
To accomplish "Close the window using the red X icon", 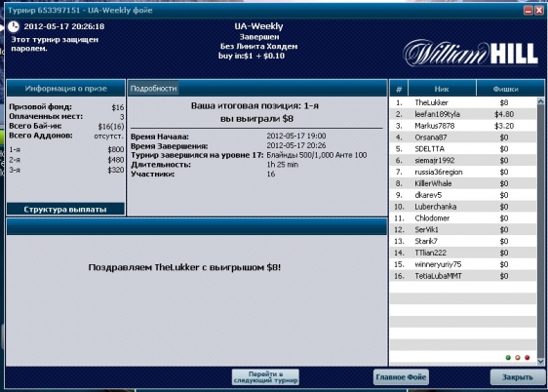I will pos(539,11).
